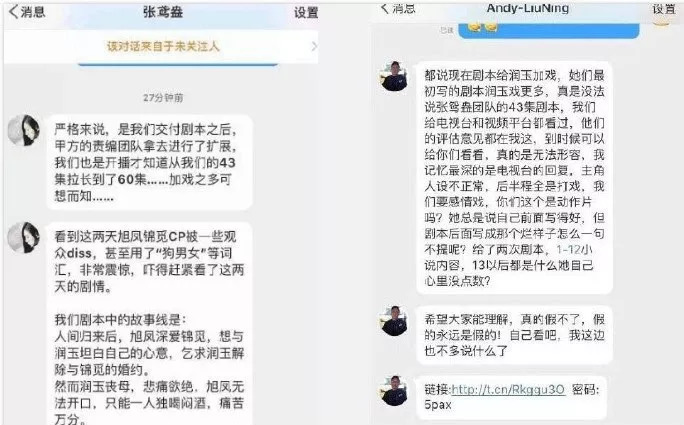The height and width of the screenshot is (425, 684).
Task: Open Andy-LiuNing's avatar beside the 链接 message
Action: coord(394,391)
